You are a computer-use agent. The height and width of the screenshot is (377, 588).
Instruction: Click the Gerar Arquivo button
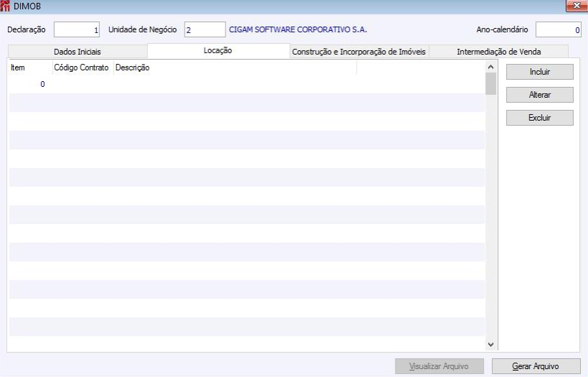[x=536, y=366]
